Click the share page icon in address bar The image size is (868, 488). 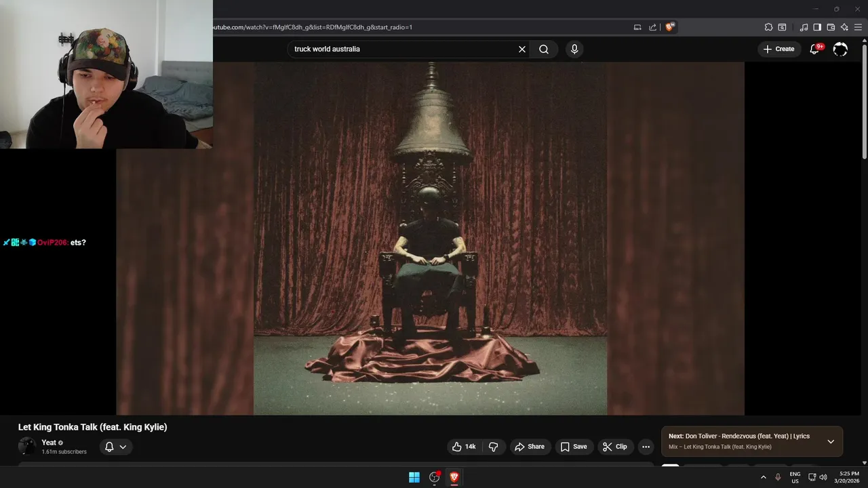(x=652, y=27)
